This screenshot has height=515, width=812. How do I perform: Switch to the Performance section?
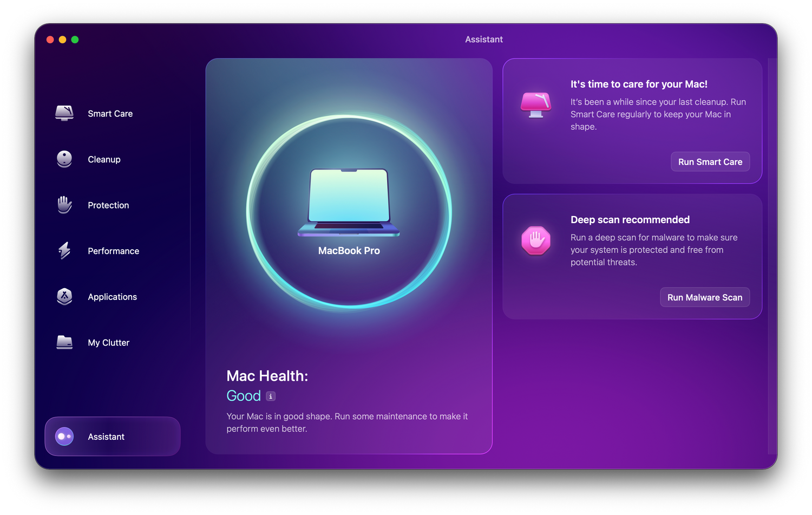[x=113, y=251]
